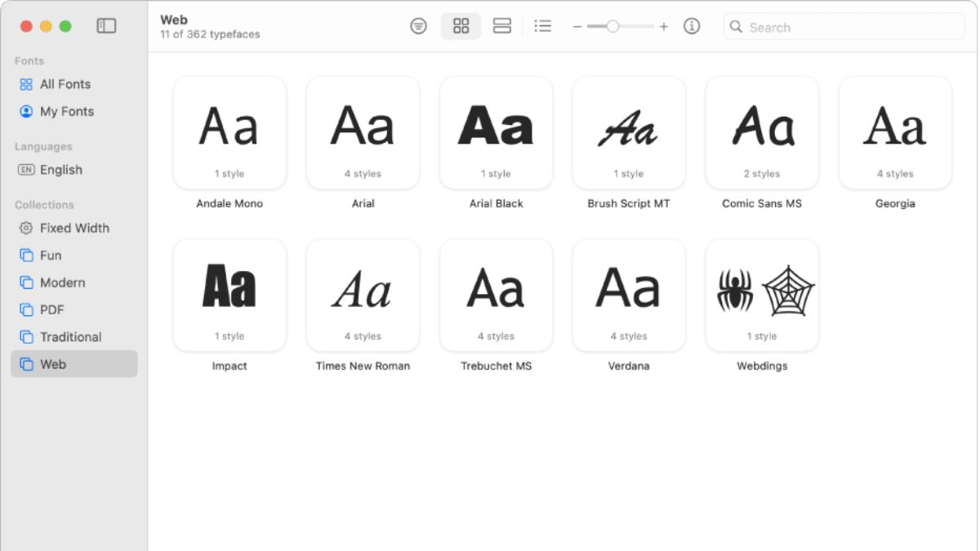Select the Trebuchet MS font preview

(496, 295)
